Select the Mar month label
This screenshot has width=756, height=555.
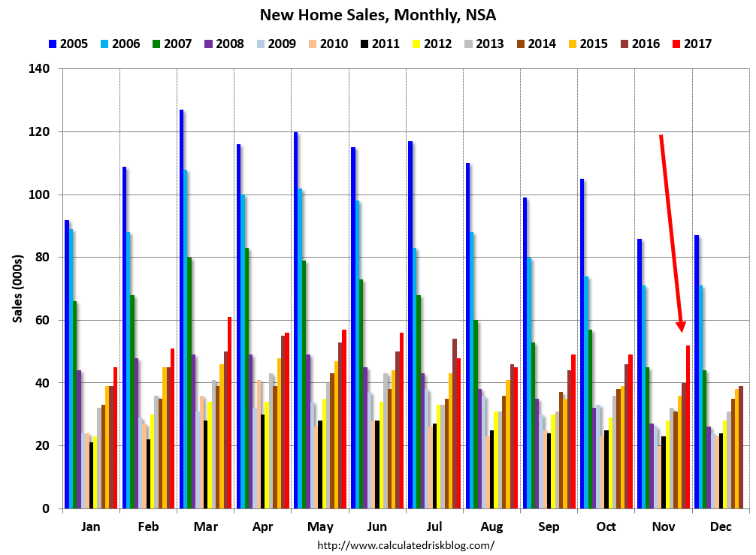[205, 526]
